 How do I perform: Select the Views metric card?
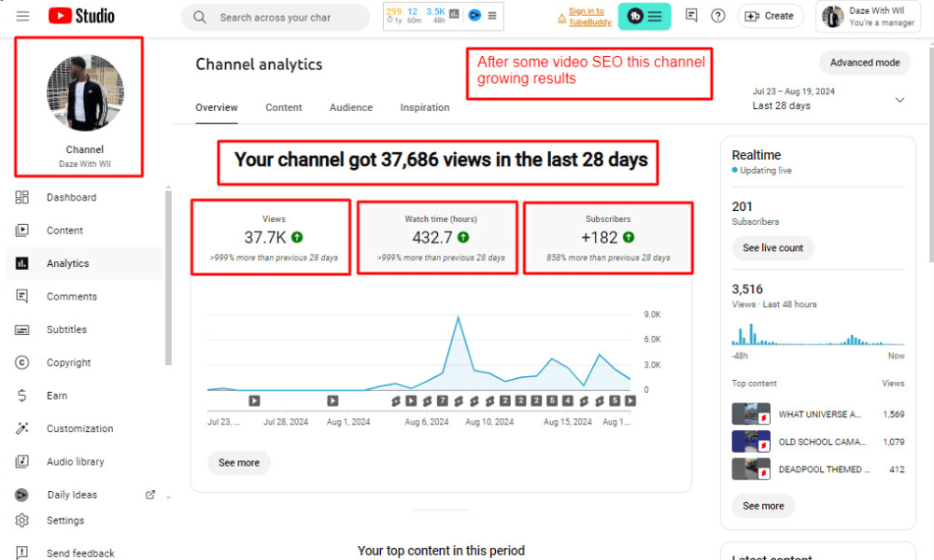coord(272,237)
